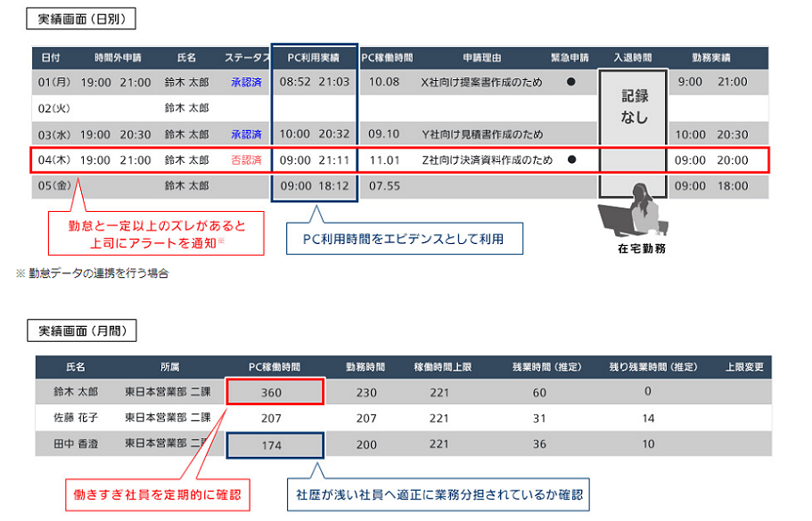812x521 pixels.
Task: Click the 働きすぎ社員を定期的に確認 callout
Action: pyautogui.click(x=160, y=493)
